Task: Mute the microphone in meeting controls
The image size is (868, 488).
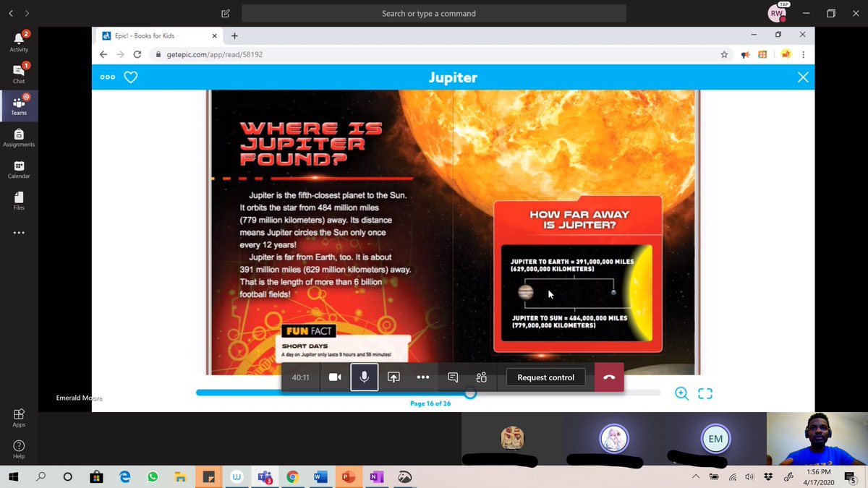Action: [x=365, y=377]
